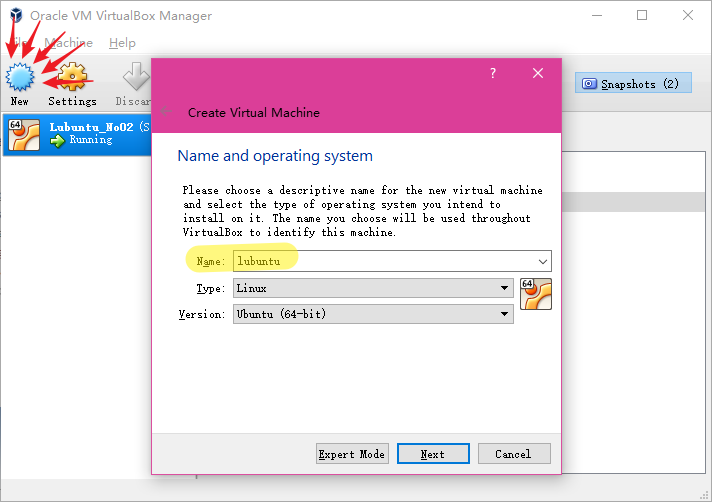This screenshot has width=712, height=502.
Task: Cancel the virtual machine creation
Action: pos(513,454)
